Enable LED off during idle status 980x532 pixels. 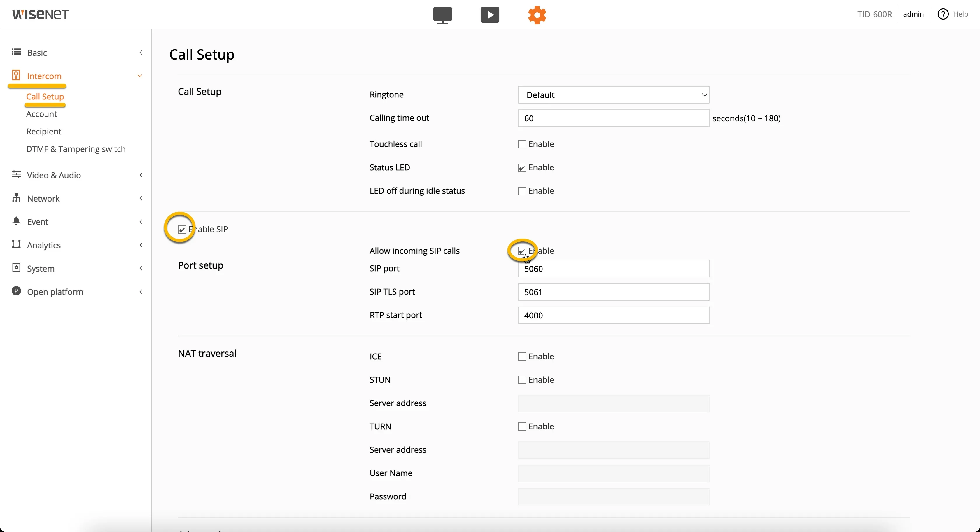pyautogui.click(x=522, y=191)
